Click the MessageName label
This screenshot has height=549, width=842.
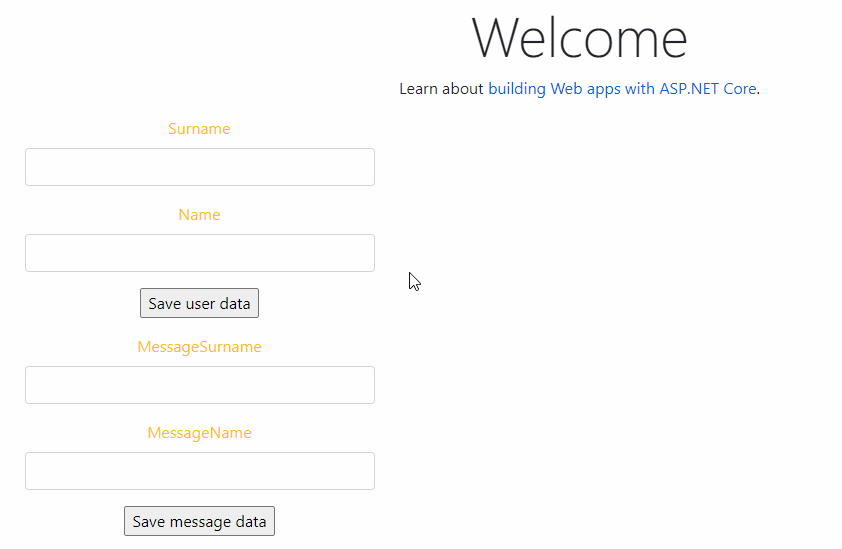point(199,432)
